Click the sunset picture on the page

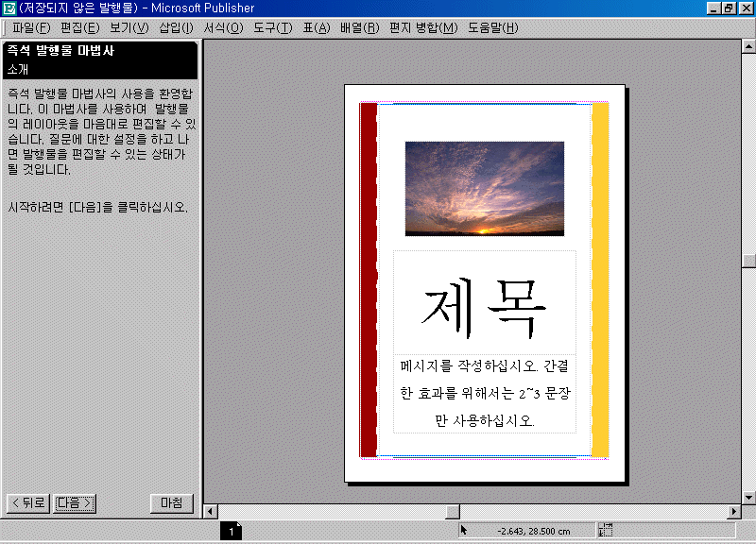point(484,188)
